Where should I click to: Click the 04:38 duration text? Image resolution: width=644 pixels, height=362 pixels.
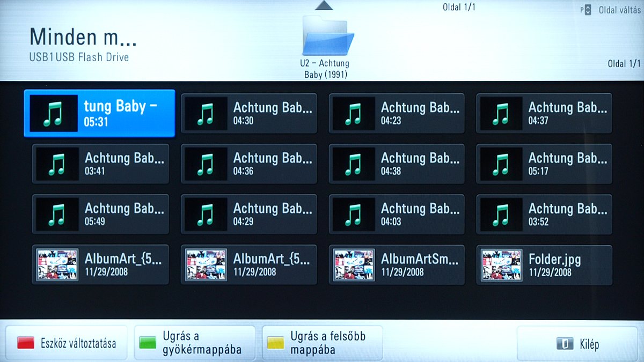(x=391, y=171)
